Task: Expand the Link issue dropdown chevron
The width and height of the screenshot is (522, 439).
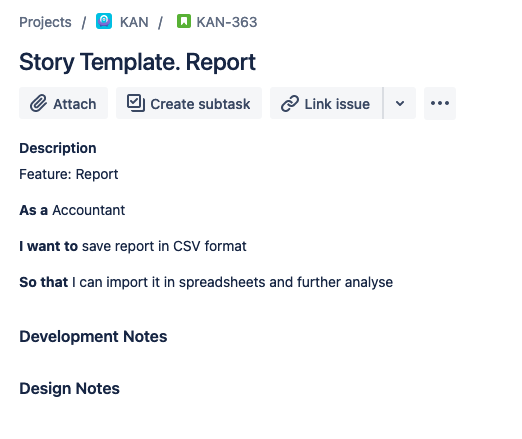Action: 400,103
